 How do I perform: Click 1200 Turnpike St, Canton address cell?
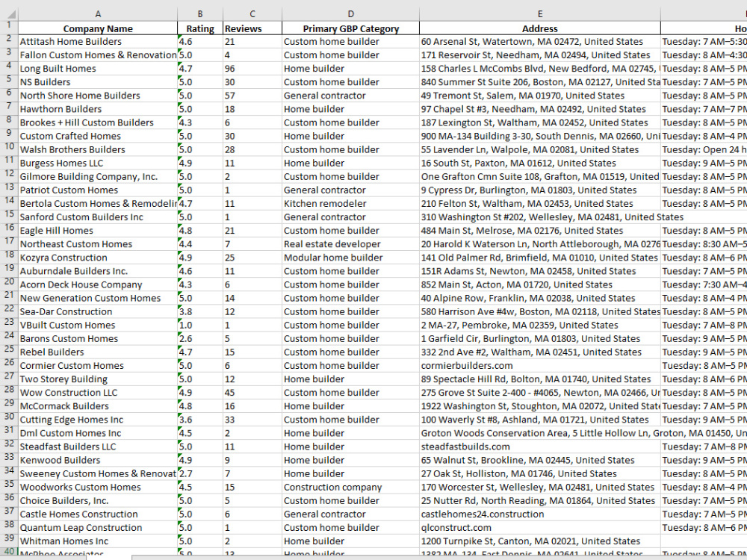[x=540, y=541]
